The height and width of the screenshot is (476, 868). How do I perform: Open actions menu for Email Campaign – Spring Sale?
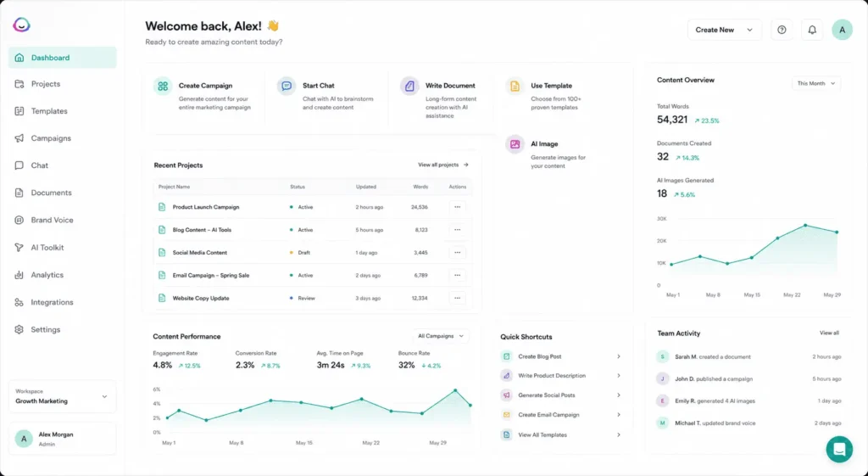[x=457, y=275]
